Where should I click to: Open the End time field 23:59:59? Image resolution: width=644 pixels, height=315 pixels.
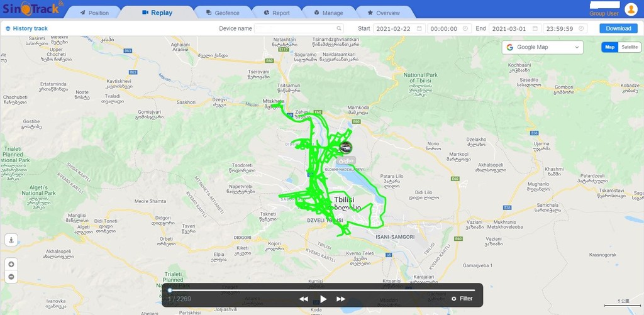click(x=565, y=28)
